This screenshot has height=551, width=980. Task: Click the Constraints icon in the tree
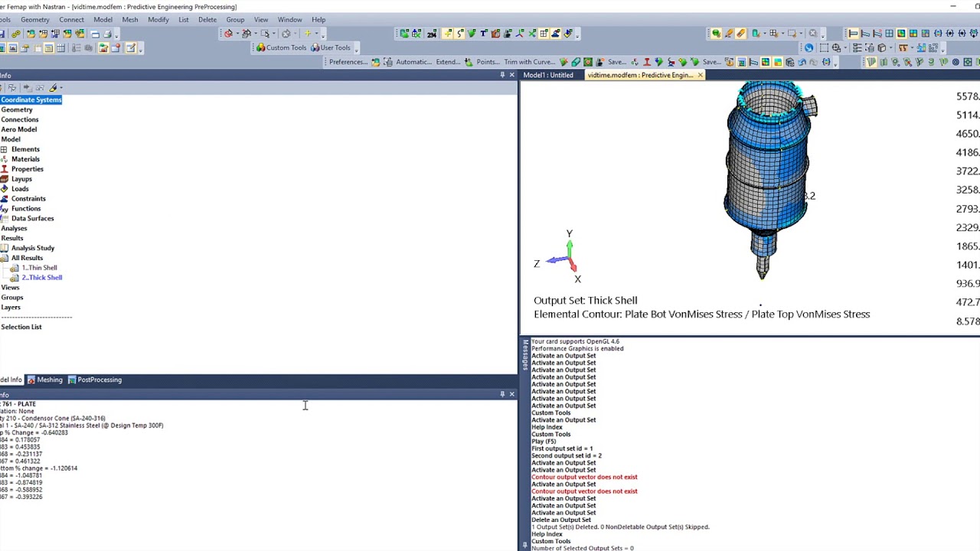pyautogui.click(x=4, y=199)
